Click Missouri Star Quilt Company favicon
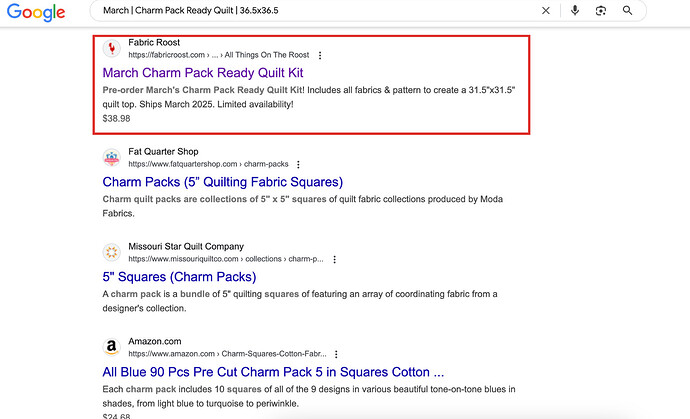This screenshot has height=419, width=690. 112,252
